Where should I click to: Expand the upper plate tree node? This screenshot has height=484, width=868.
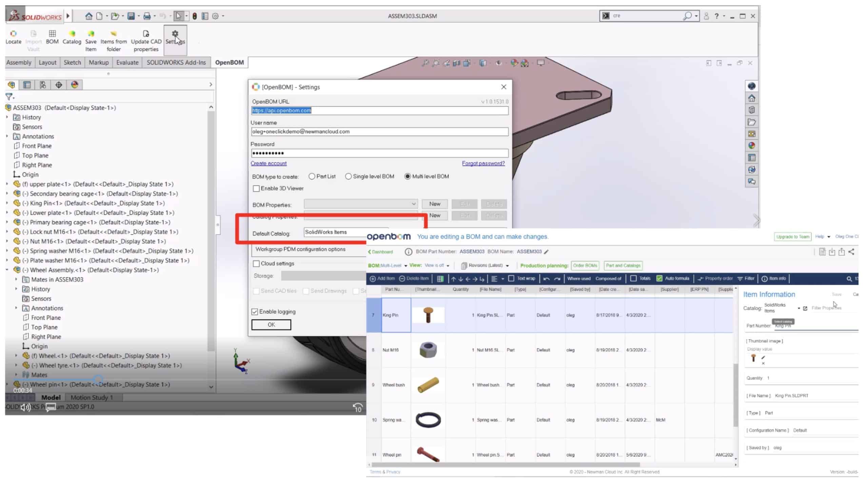click(x=7, y=184)
